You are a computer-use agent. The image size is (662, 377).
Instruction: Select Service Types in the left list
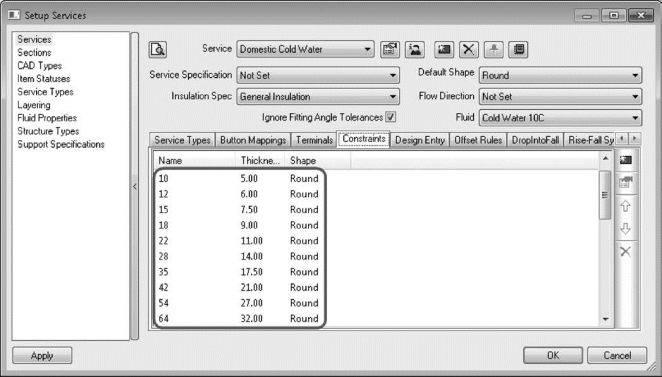45,92
